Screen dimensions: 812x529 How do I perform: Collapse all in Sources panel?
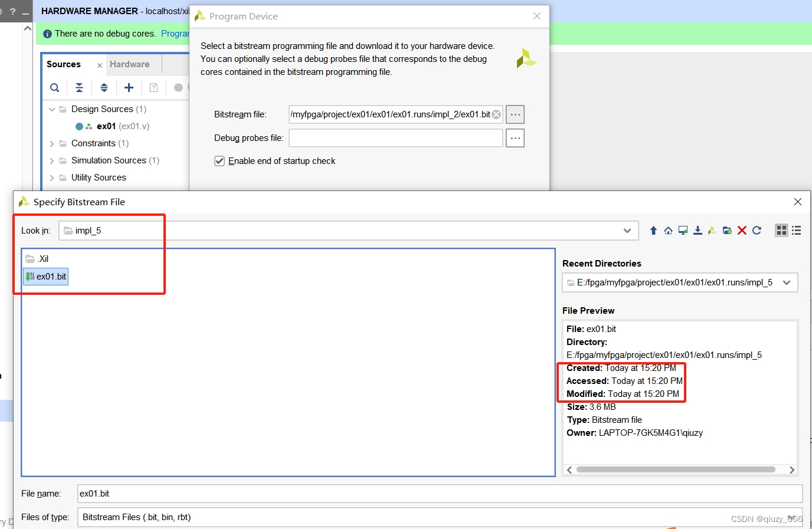(x=79, y=88)
